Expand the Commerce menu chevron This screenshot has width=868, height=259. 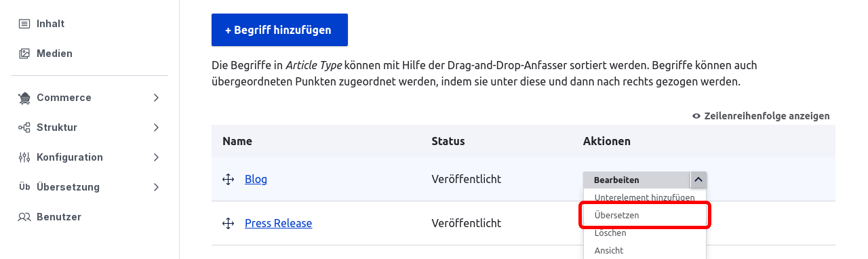[156, 98]
